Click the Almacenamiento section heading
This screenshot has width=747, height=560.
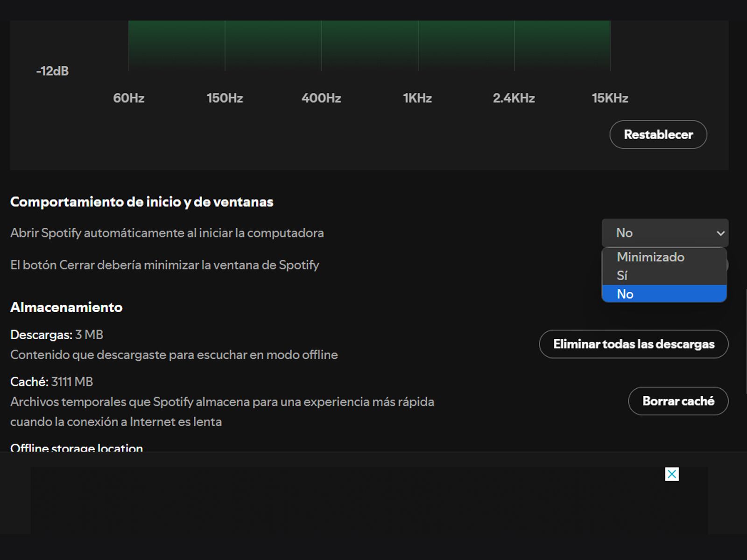coord(66,307)
